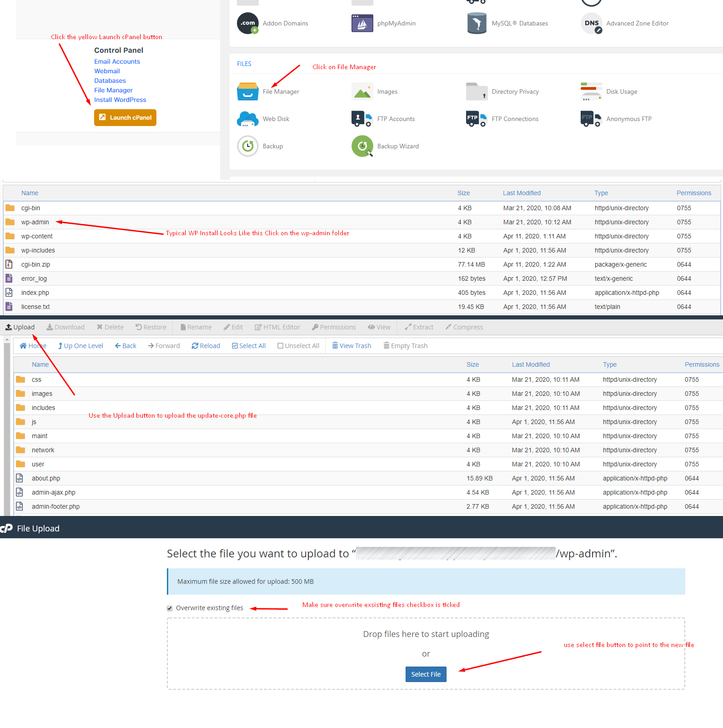Open HTML Editor from the toolbar
Image resolution: width=723 pixels, height=728 pixels.
tap(277, 327)
